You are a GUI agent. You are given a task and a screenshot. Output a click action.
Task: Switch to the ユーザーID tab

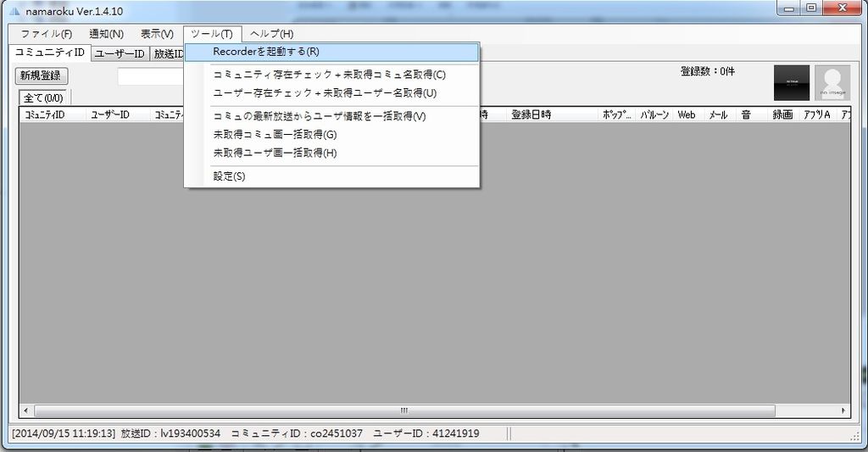pos(119,53)
